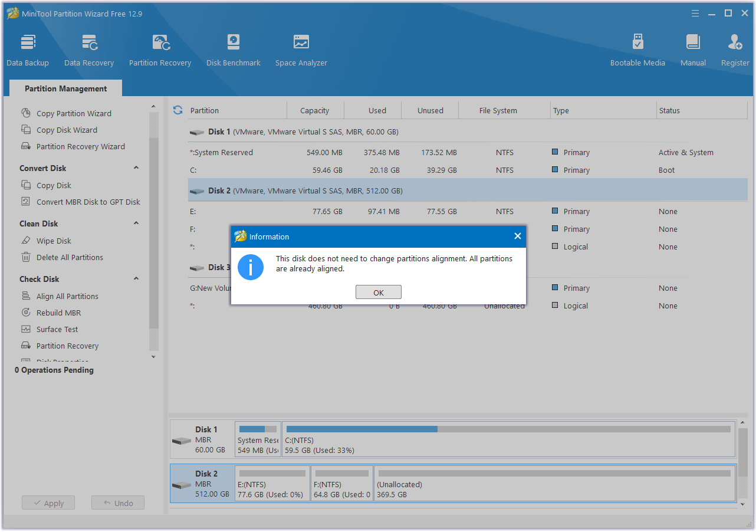The width and height of the screenshot is (756, 532).
Task: Choose Copy Disk under Convert Disk
Action: click(54, 185)
